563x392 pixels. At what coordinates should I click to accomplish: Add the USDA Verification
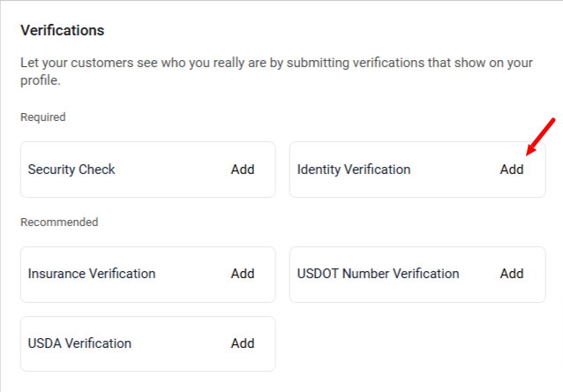coord(243,343)
